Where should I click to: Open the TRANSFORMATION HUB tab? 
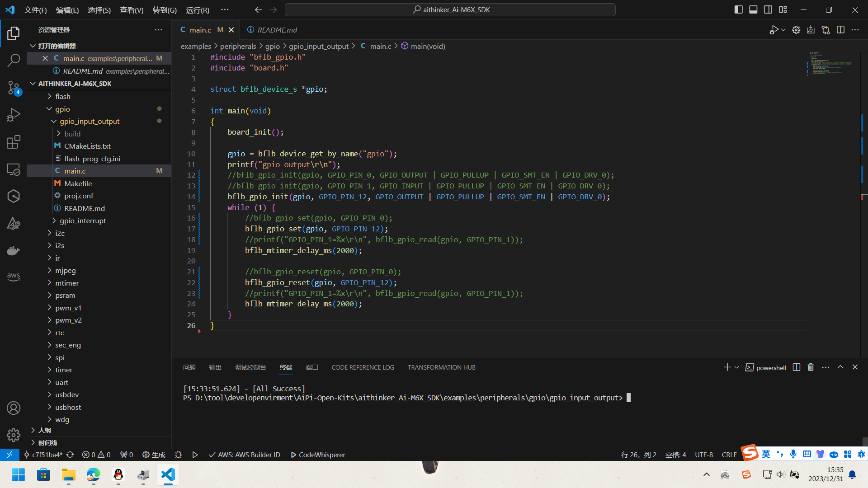click(x=441, y=367)
